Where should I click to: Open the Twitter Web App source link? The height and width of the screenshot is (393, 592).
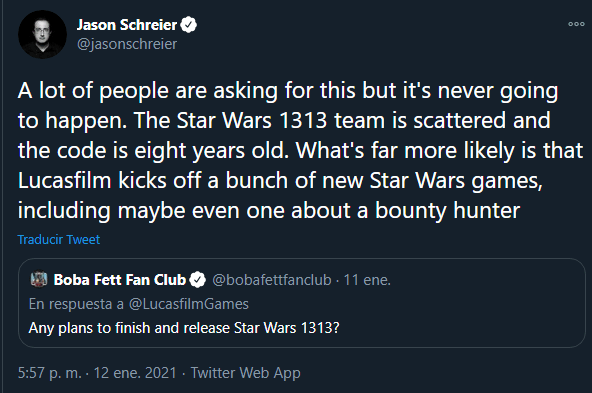tap(246, 373)
